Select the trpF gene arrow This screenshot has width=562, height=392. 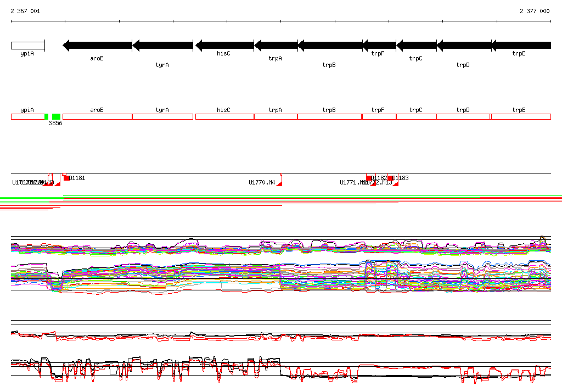click(x=379, y=46)
